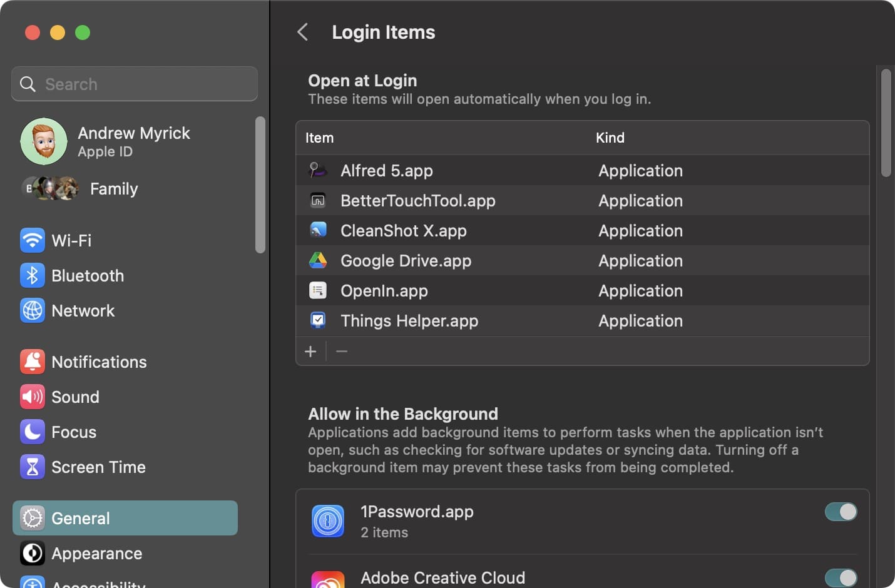Go back using the chevron arrow
Viewport: 895px width, 588px height.
click(x=303, y=32)
